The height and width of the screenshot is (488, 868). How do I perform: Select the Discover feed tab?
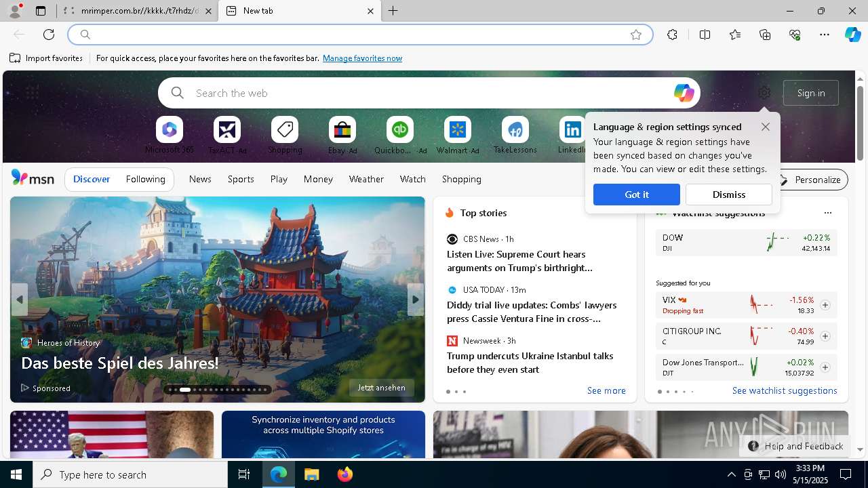click(x=92, y=179)
